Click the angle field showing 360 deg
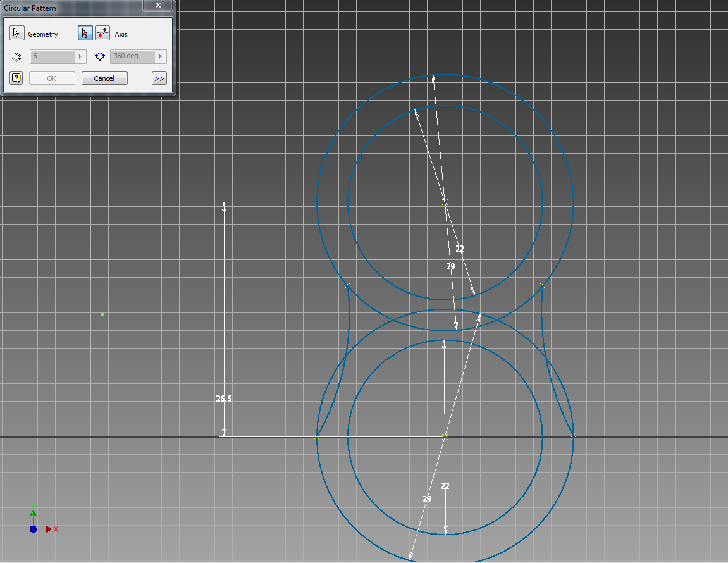This screenshot has width=728, height=563. click(133, 56)
